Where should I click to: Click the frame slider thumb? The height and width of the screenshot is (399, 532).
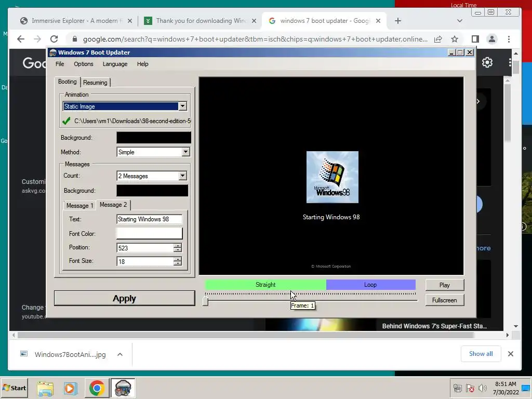click(x=205, y=301)
